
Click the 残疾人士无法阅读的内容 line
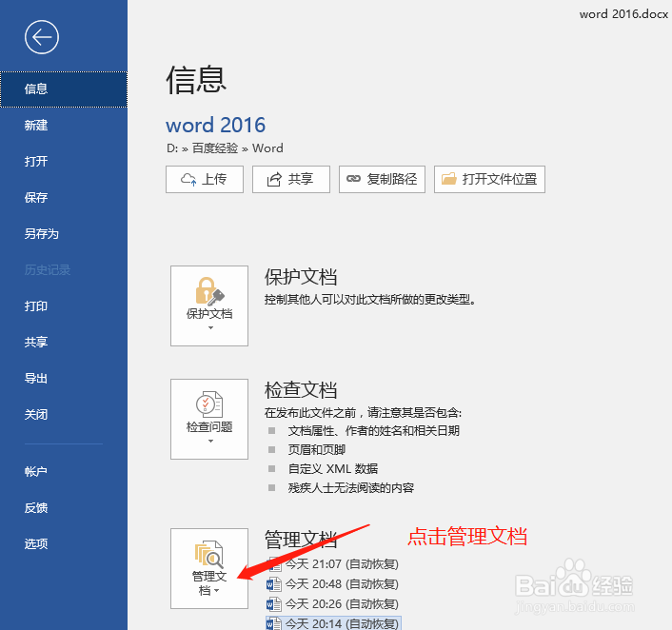[x=351, y=487]
